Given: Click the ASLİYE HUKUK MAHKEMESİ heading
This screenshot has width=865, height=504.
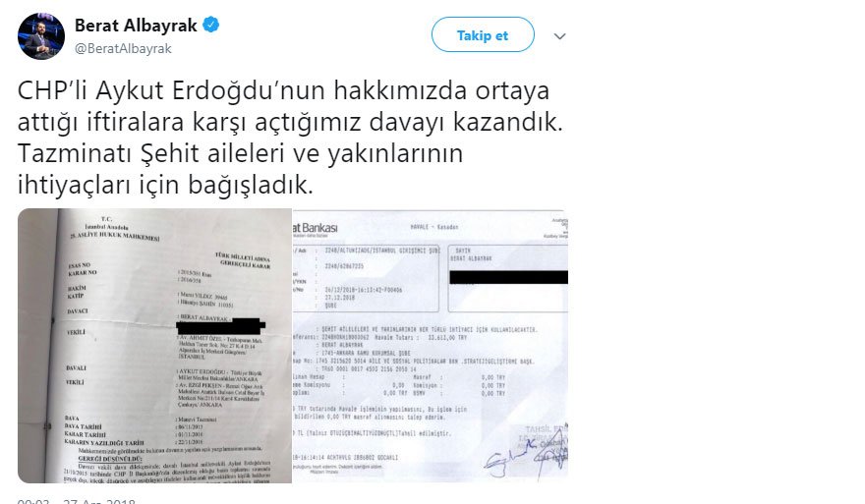Looking at the screenshot, I should 115,236.
